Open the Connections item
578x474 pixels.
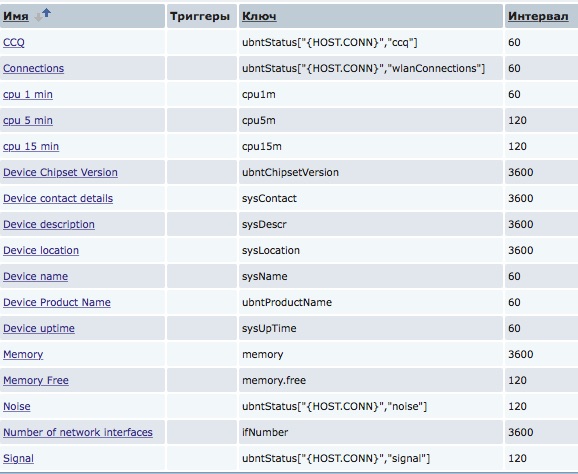coord(34,69)
